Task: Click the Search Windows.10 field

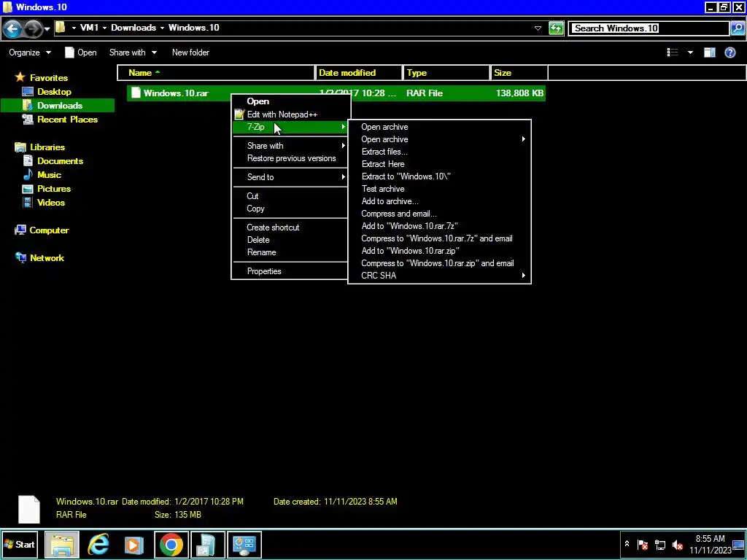Action: click(x=650, y=28)
